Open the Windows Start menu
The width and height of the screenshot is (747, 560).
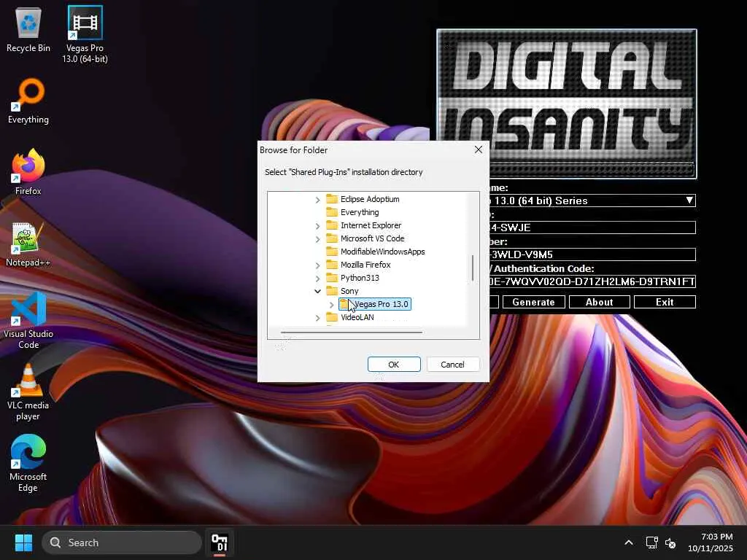point(23,542)
